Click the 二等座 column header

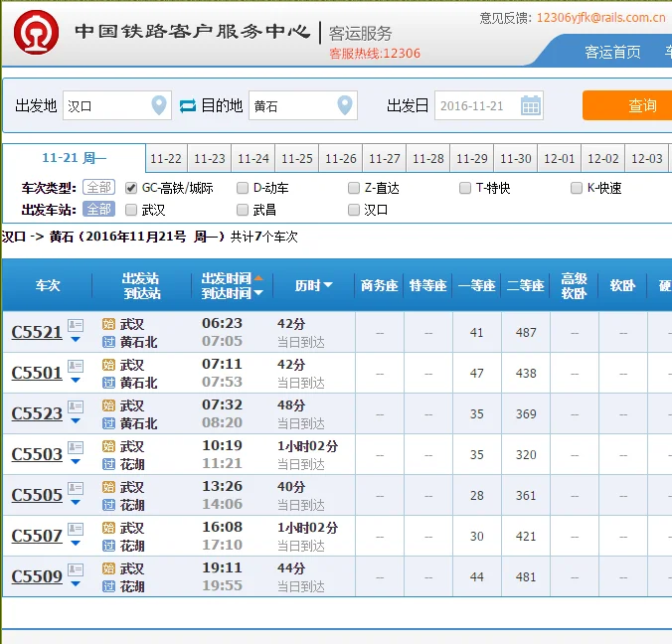[x=526, y=285]
